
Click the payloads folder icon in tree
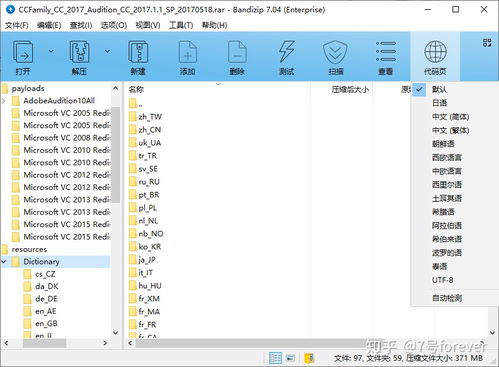click(4, 89)
